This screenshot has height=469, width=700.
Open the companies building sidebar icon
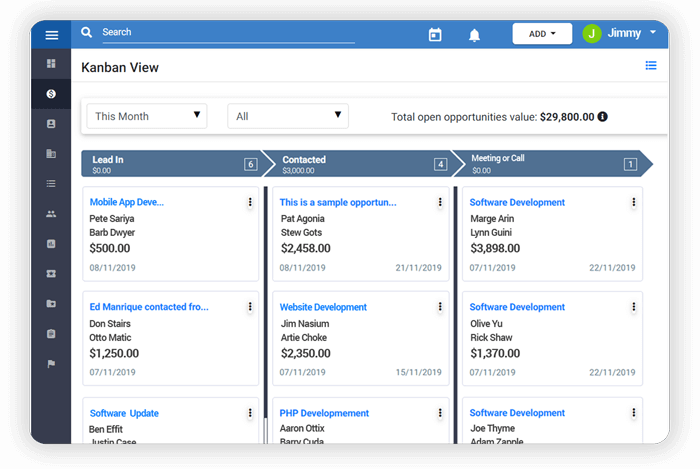[51, 154]
